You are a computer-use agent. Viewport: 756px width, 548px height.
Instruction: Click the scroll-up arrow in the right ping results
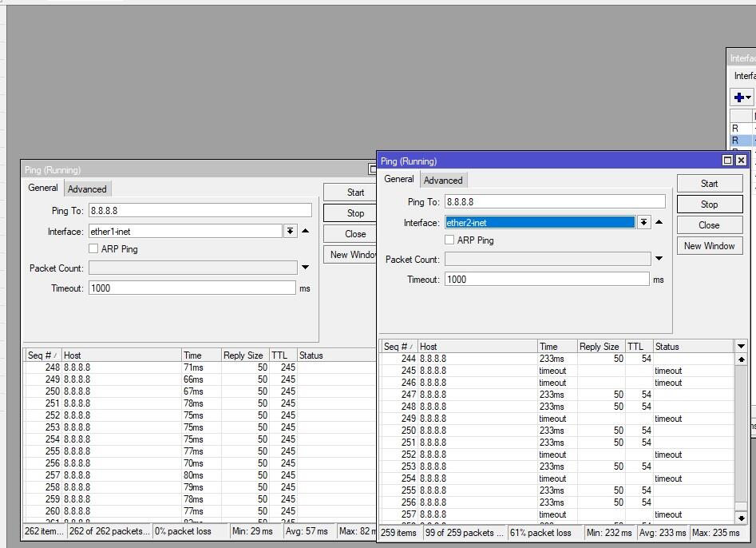pos(741,359)
